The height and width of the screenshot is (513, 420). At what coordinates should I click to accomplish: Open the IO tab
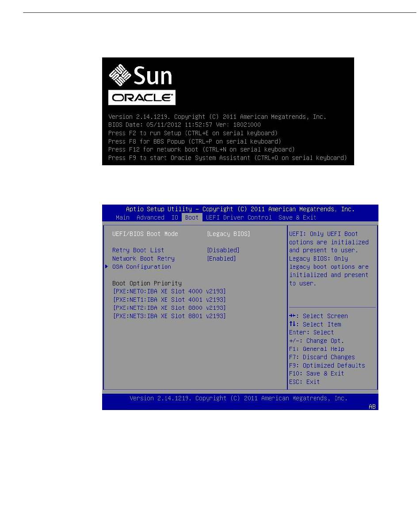[x=175, y=217]
